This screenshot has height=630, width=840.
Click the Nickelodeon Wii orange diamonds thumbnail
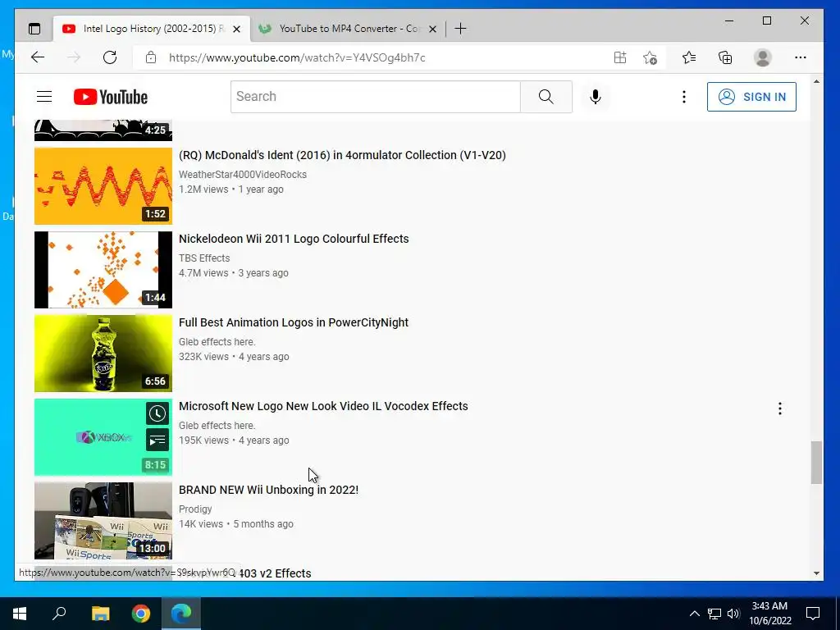(103, 269)
